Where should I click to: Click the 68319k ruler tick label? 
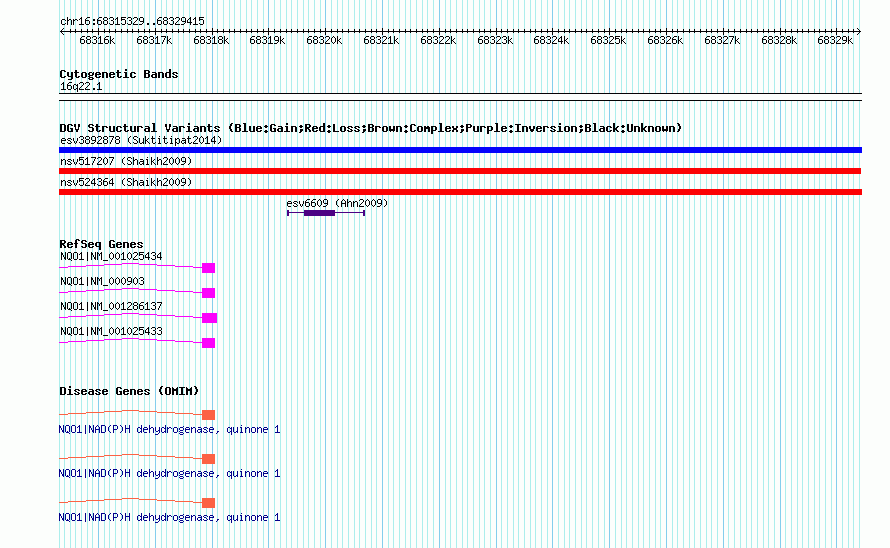click(x=267, y=40)
